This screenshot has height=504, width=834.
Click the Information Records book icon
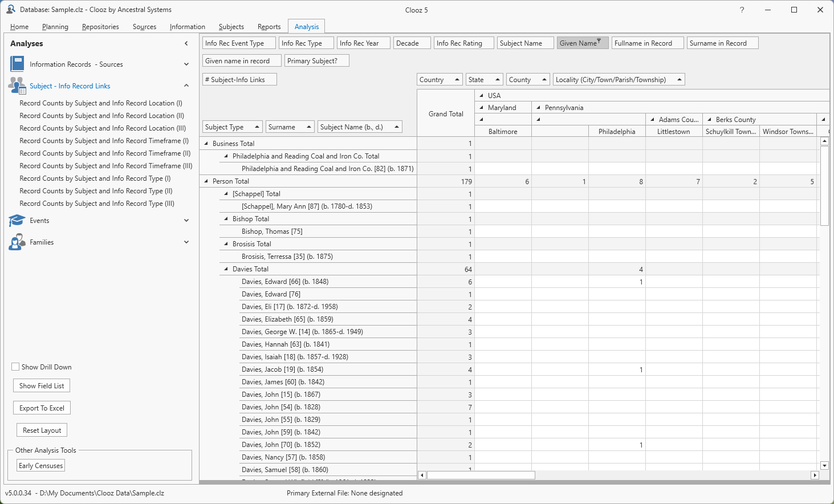coord(17,64)
